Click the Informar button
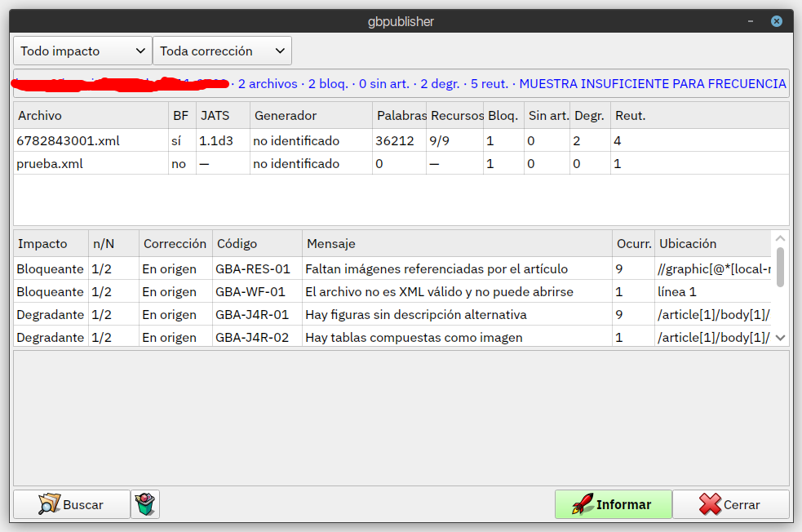This screenshot has height=532, width=802. pyautogui.click(x=614, y=504)
